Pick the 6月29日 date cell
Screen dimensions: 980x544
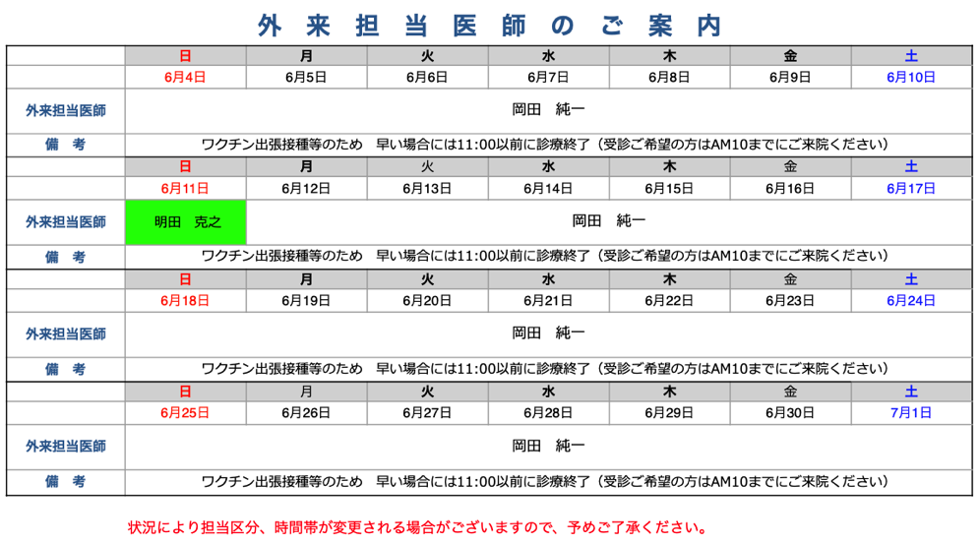669,413
